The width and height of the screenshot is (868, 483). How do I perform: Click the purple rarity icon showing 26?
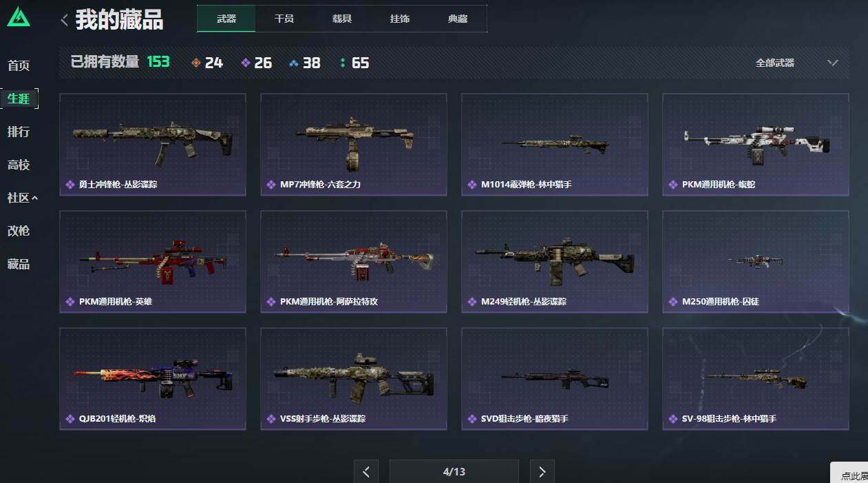[246, 63]
